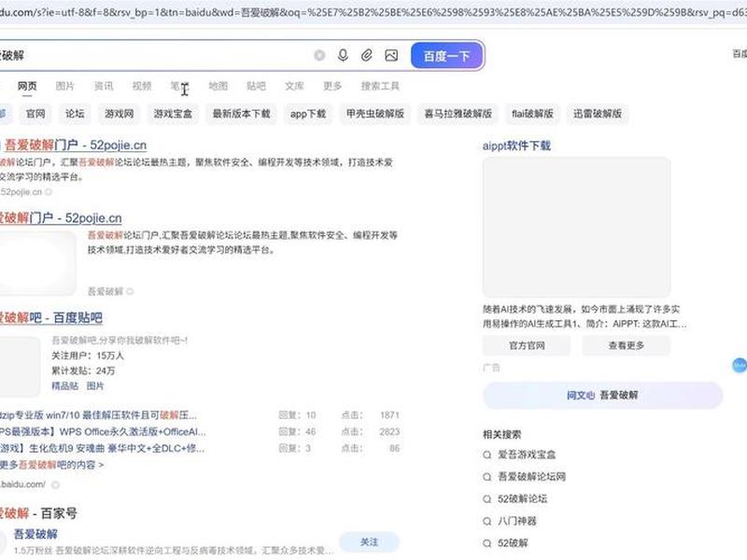Open 搜索工具 options

[x=380, y=86]
